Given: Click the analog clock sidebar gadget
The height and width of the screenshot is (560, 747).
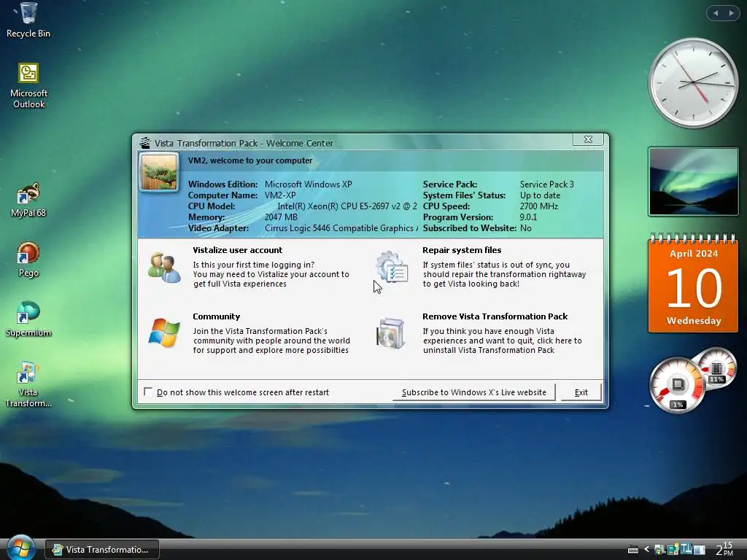Looking at the screenshot, I should pos(693,83).
